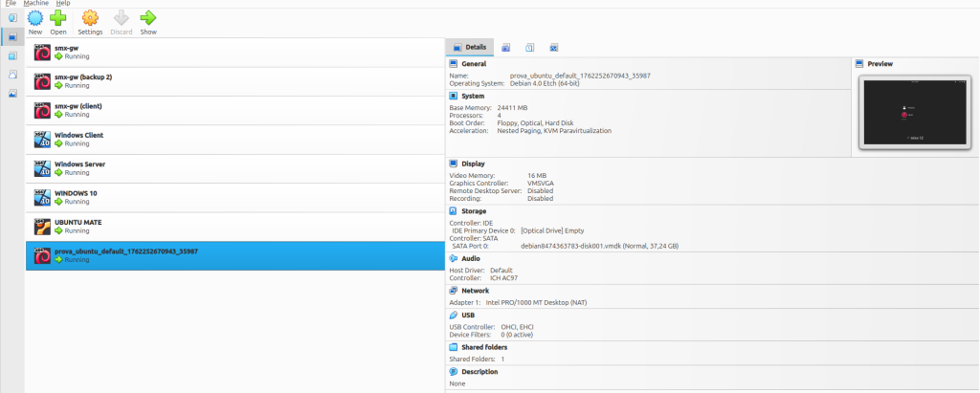This screenshot has height=393, width=980.
Task: Switch to the Snapshots icon tab beside Details
Action: pos(505,47)
